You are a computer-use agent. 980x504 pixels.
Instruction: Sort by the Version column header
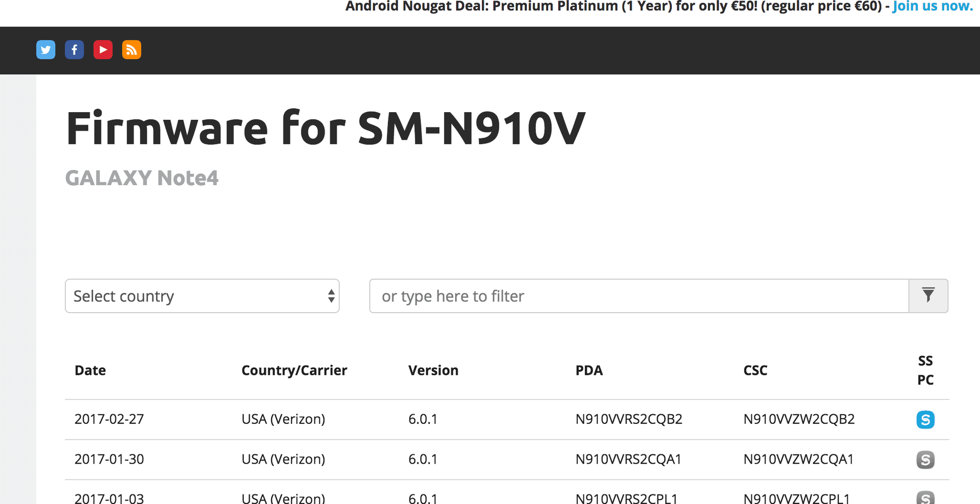(x=433, y=370)
